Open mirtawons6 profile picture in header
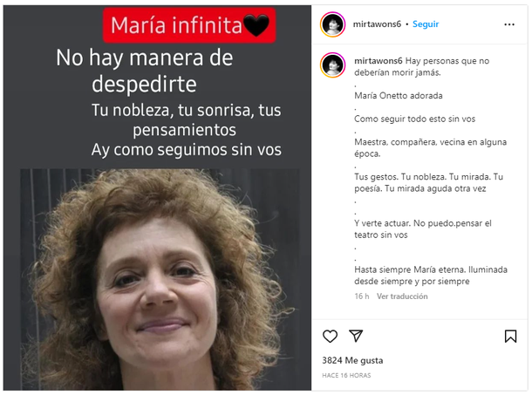 pos(332,24)
